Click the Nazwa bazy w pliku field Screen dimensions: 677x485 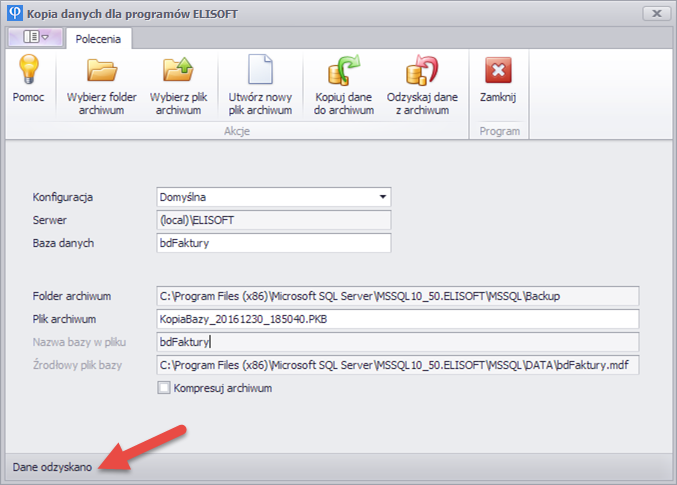pos(398,342)
